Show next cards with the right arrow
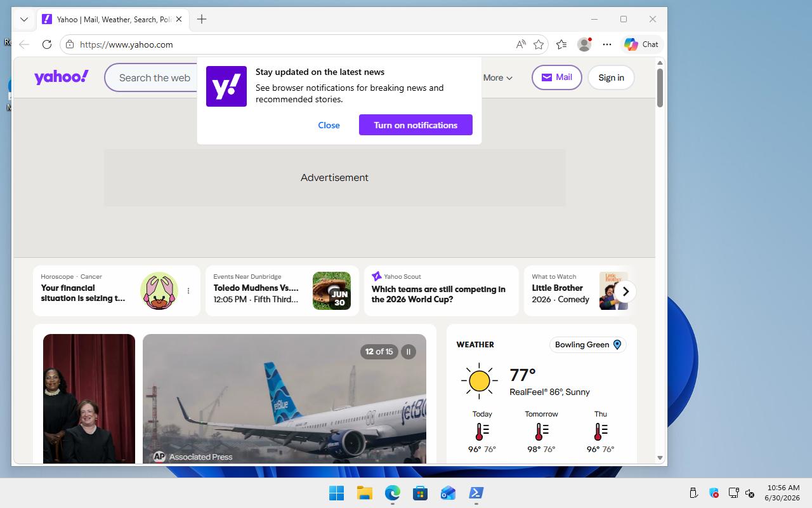The height and width of the screenshot is (508, 812). coord(625,291)
